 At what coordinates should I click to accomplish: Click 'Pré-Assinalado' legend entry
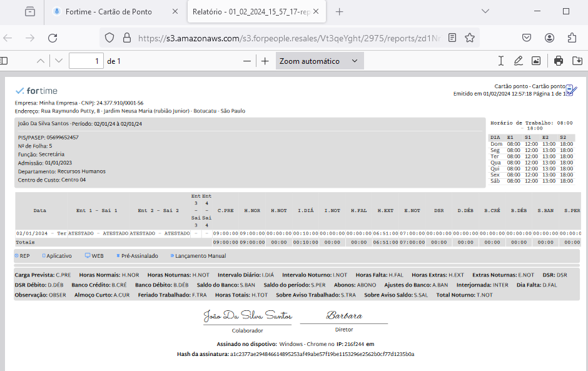(x=137, y=256)
